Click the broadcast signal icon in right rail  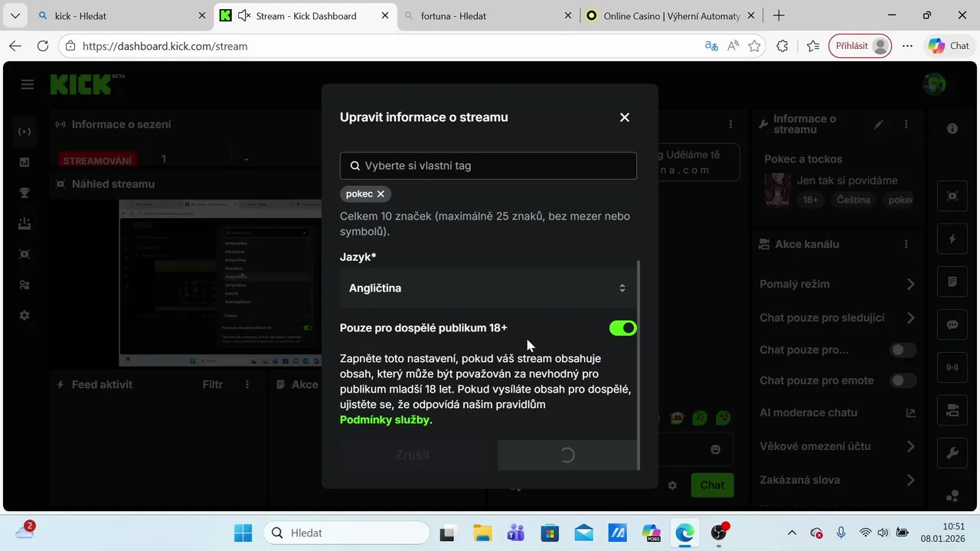[x=952, y=367]
